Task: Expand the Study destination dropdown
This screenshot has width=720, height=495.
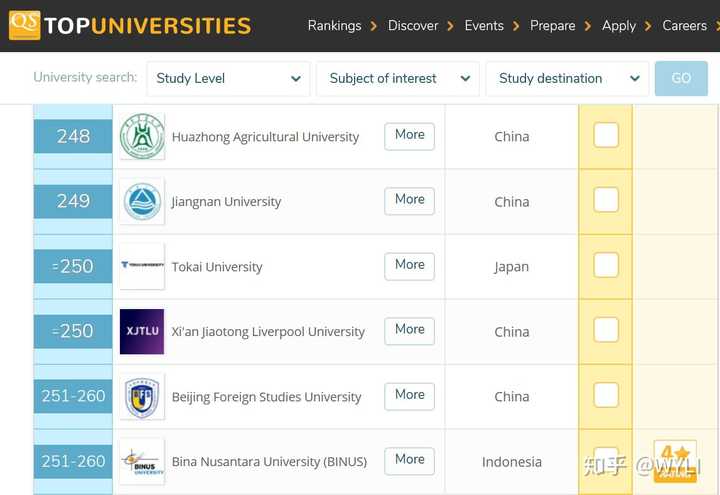Action: [568, 79]
